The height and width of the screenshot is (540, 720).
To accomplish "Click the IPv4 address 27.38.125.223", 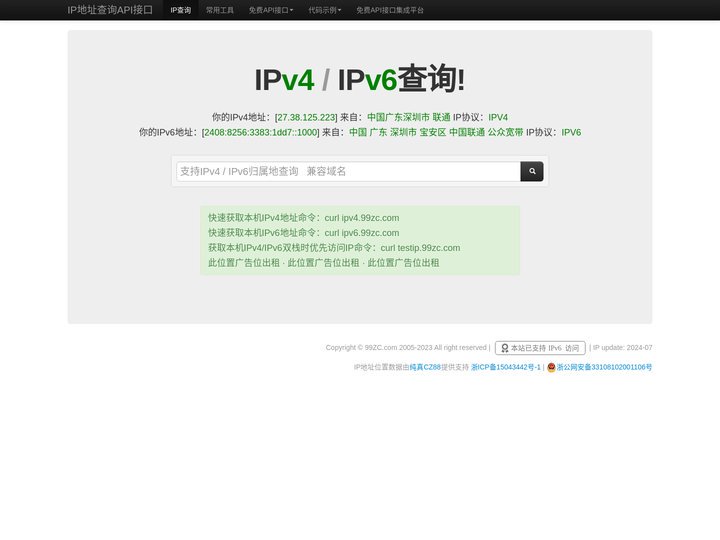I will click(x=306, y=118).
